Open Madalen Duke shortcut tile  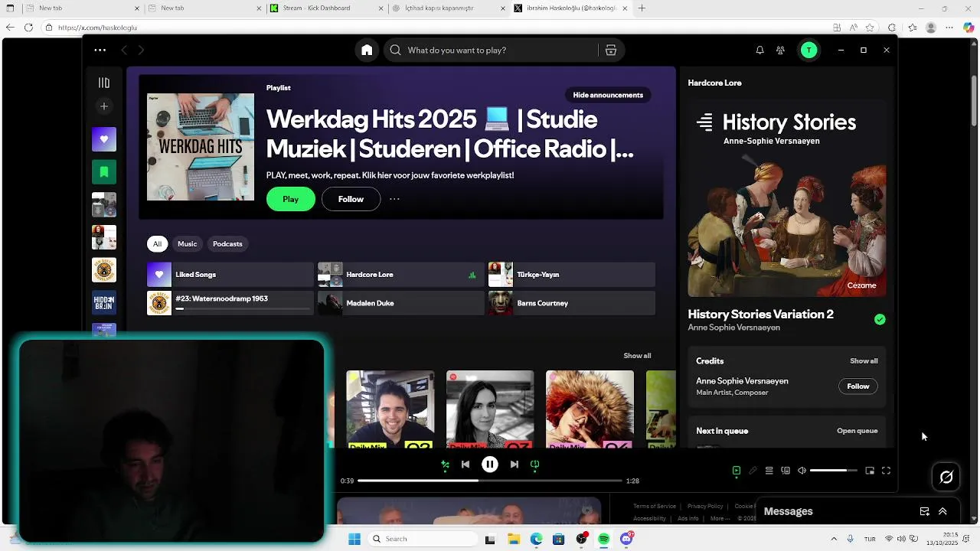click(x=401, y=303)
